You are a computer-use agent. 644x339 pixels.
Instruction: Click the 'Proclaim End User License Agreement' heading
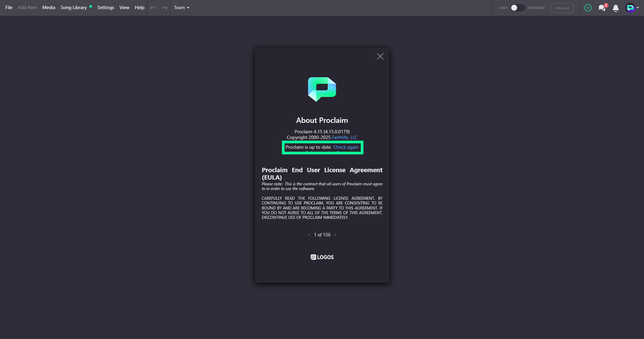tap(322, 174)
